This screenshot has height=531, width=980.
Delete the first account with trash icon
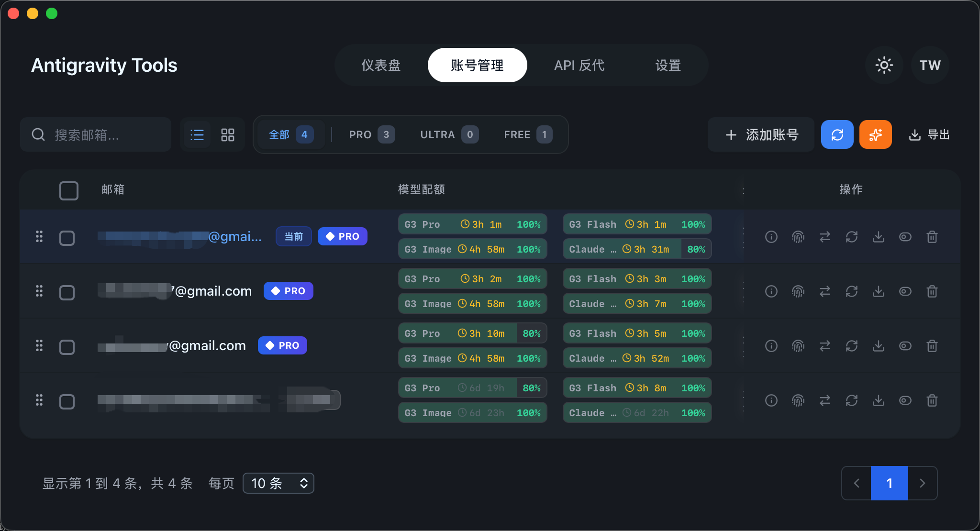click(x=932, y=237)
